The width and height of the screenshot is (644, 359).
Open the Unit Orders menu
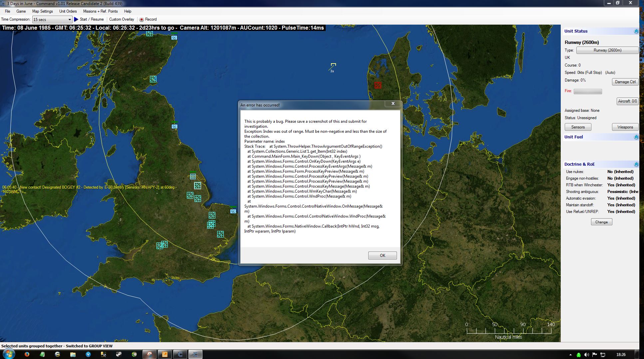tap(68, 11)
